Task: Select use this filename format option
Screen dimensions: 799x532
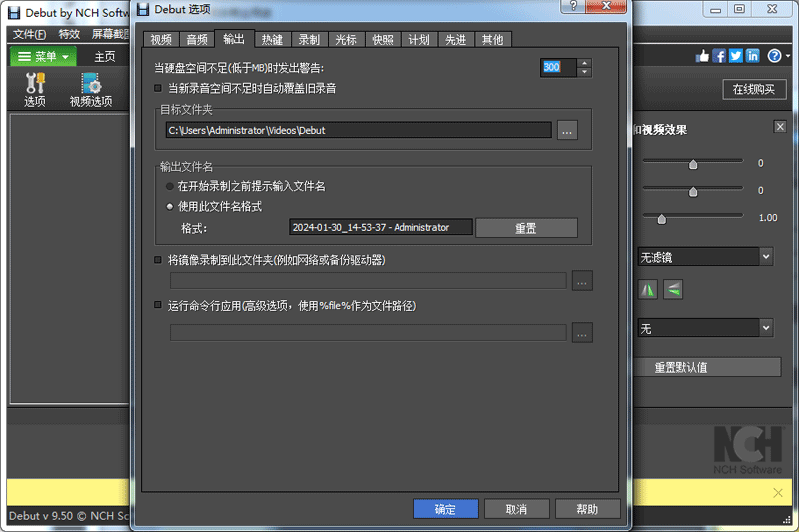Action: point(170,207)
